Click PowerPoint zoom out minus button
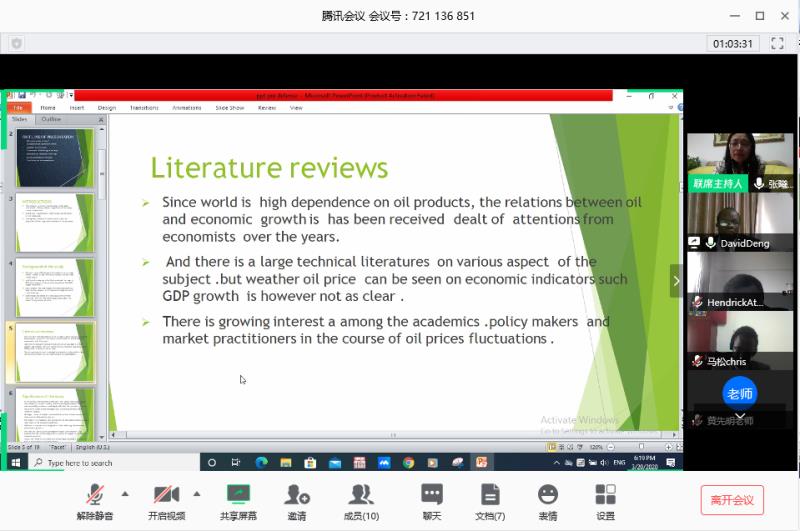The height and width of the screenshot is (531, 800). [x=611, y=447]
